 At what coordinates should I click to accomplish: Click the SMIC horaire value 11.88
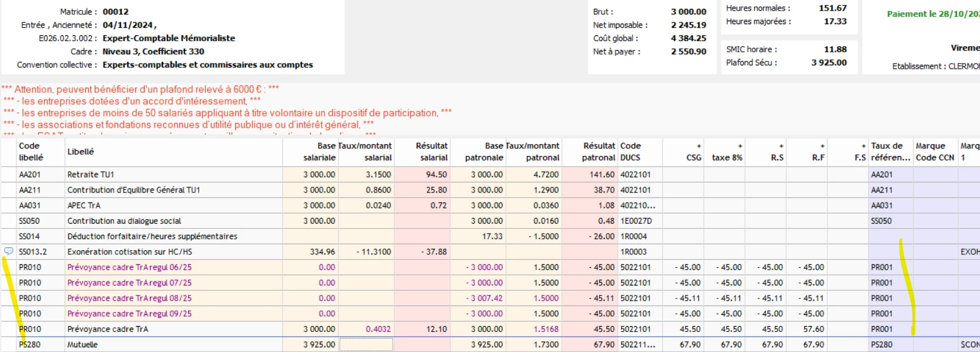[x=835, y=49]
